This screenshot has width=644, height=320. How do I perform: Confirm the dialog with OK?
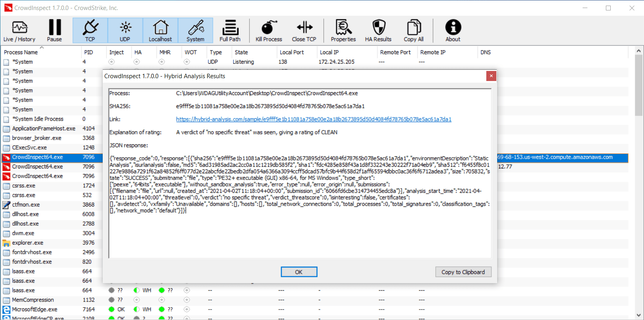pos(299,272)
